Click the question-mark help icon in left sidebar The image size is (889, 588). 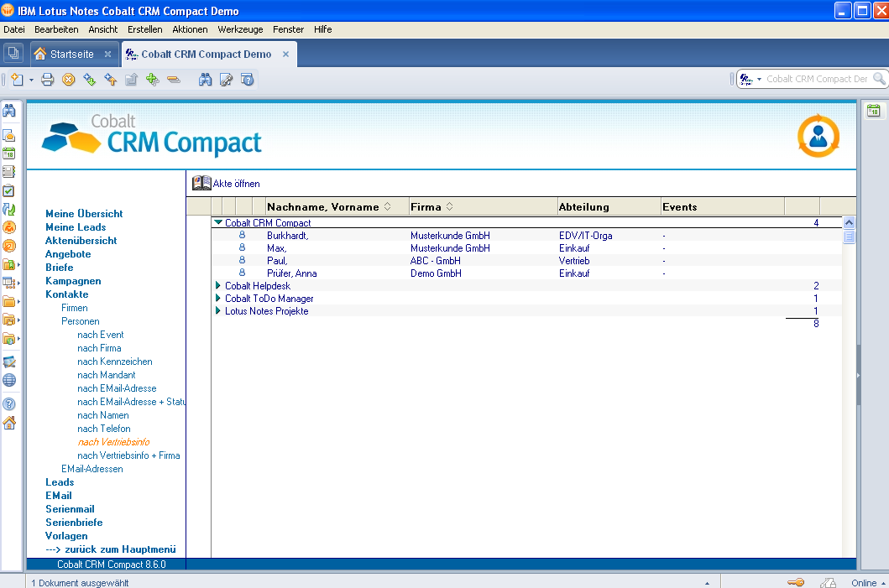coord(9,404)
